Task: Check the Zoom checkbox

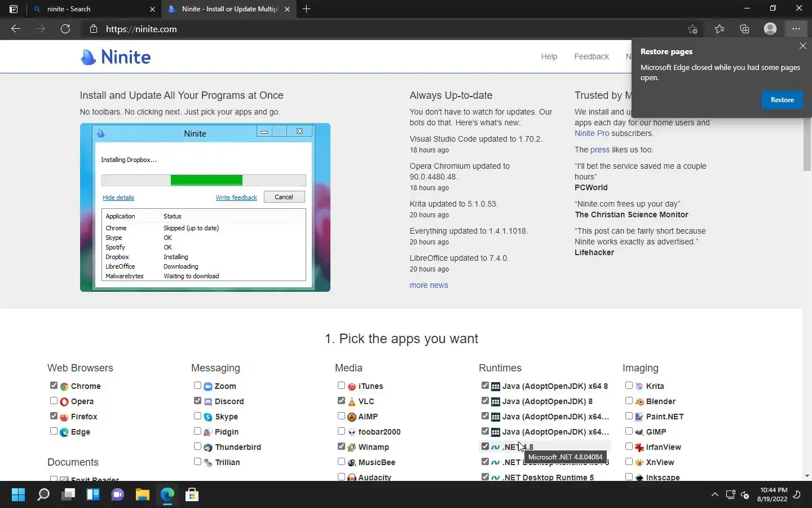Action: pyautogui.click(x=197, y=386)
